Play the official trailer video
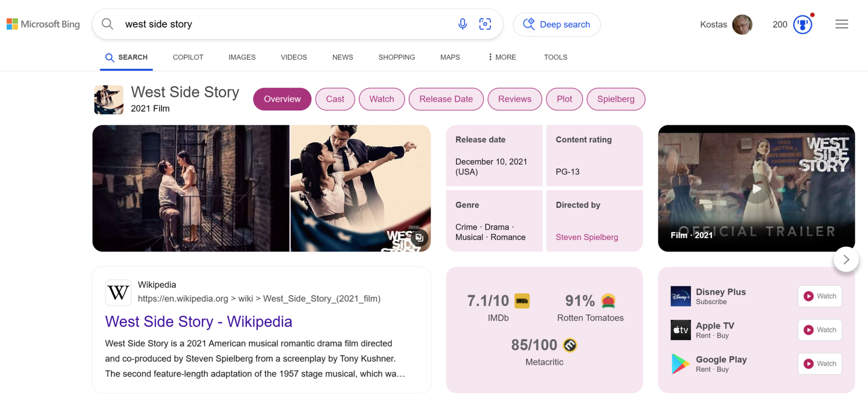The height and width of the screenshot is (396, 868). (756, 188)
